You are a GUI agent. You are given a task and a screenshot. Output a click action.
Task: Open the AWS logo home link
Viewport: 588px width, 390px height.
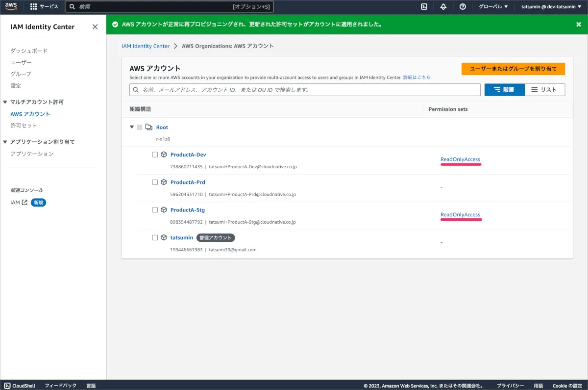(x=11, y=6)
